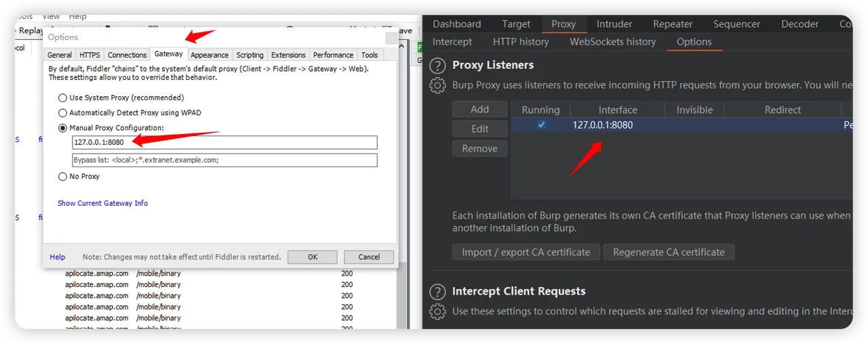Select Use System Proxy radio option
The width and height of the screenshot is (868, 344).
coord(63,98)
